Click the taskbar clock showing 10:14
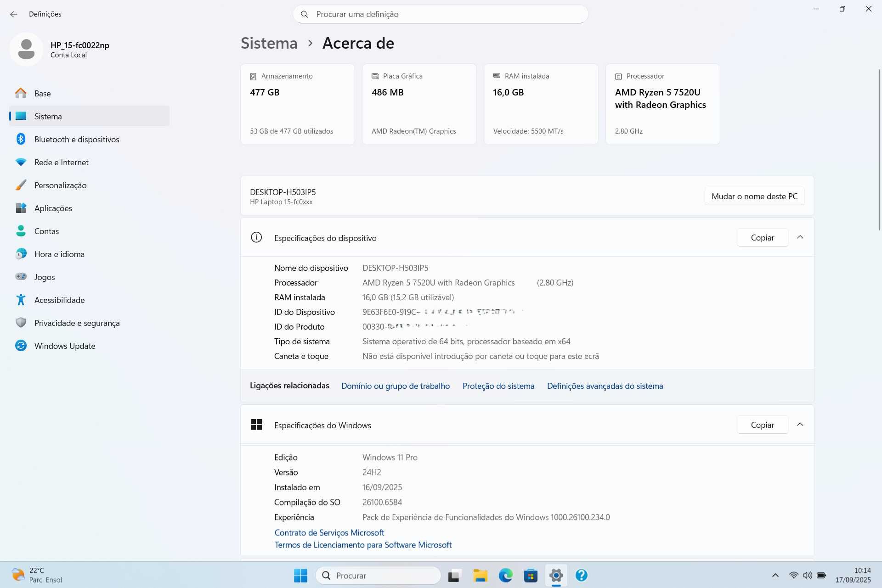Viewport: 882px width, 588px height. 853,575
